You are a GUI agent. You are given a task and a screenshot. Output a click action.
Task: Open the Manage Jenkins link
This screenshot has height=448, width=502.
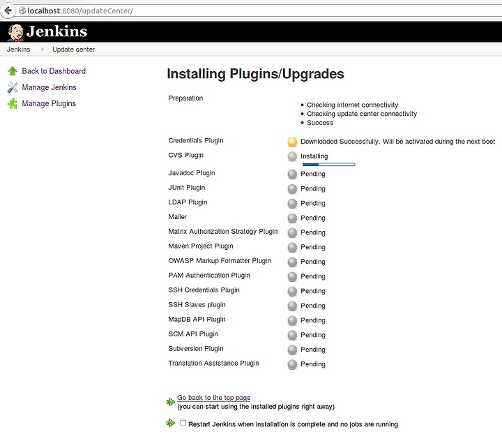coord(49,87)
